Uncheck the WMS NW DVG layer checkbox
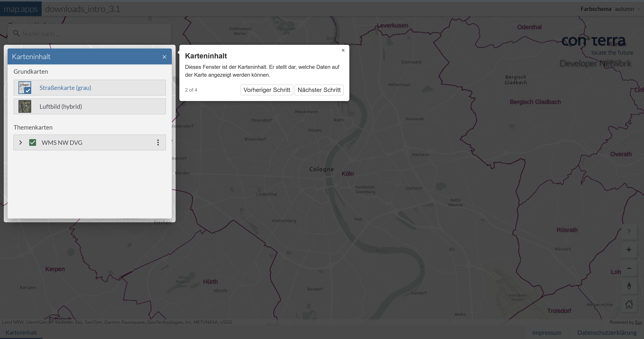Viewport: 644px width, 339px height. 33,142
